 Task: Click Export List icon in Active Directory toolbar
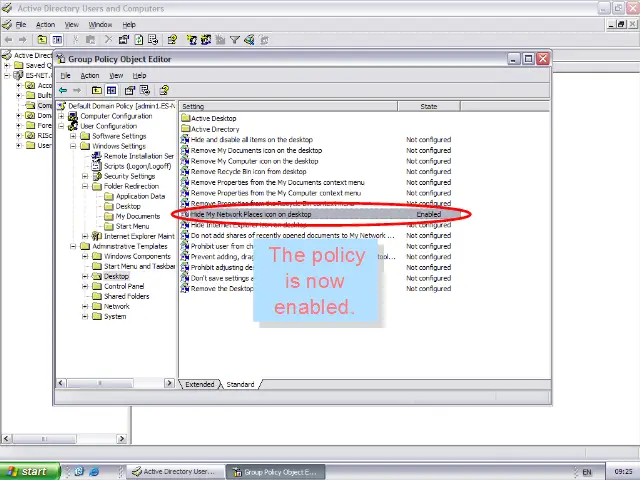click(153, 40)
